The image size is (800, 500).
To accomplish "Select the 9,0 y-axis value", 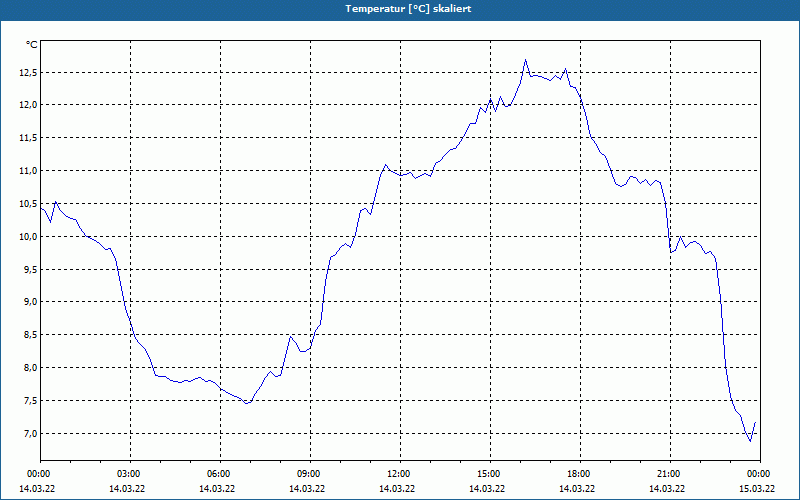I will tap(30, 302).
